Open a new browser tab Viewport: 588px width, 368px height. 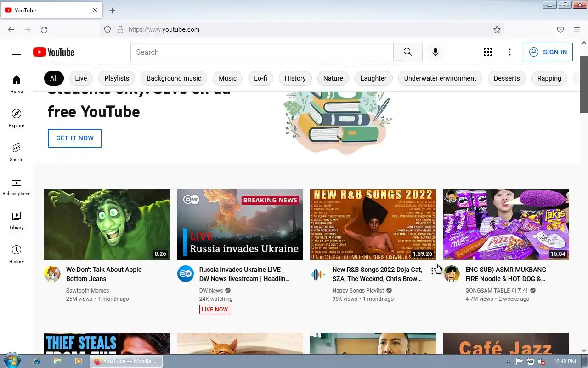click(x=113, y=10)
